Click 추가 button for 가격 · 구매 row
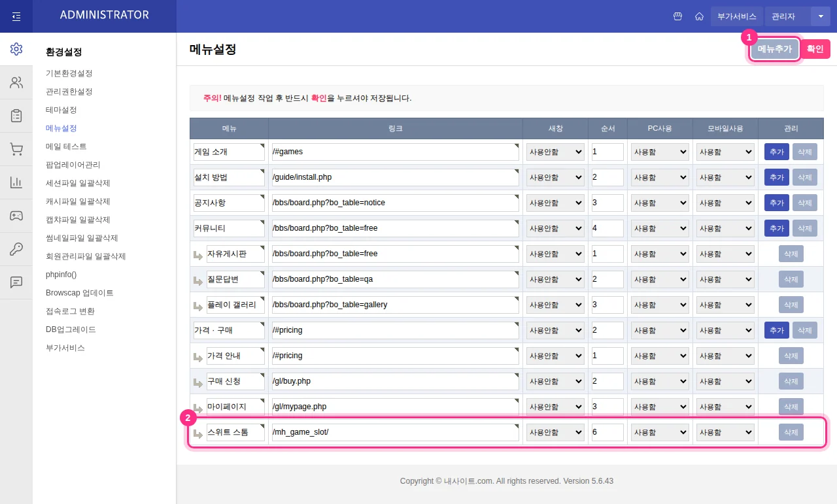Viewport: 837px width, 504px height. [x=777, y=330]
